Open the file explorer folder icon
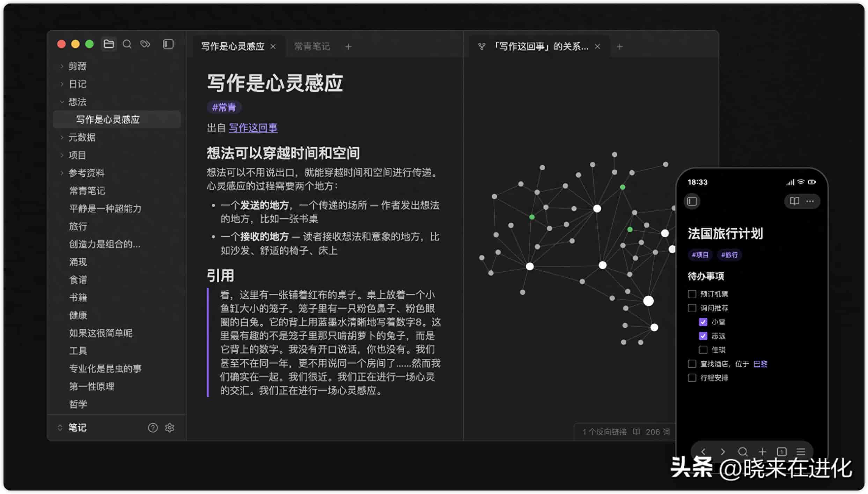 [109, 44]
